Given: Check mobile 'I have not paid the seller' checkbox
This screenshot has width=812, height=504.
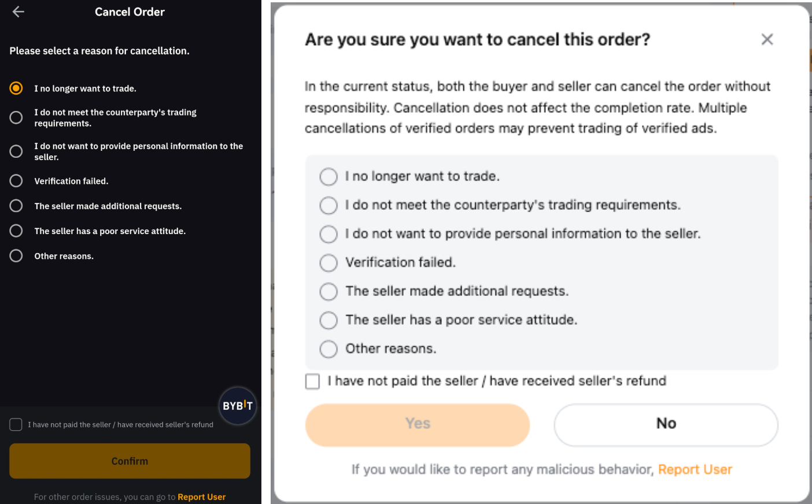Looking at the screenshot, I should pos(16,425).
